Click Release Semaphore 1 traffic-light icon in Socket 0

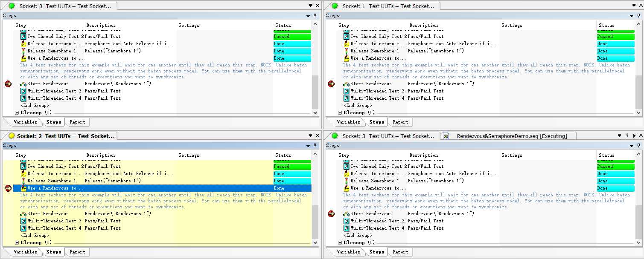point(23,51)
